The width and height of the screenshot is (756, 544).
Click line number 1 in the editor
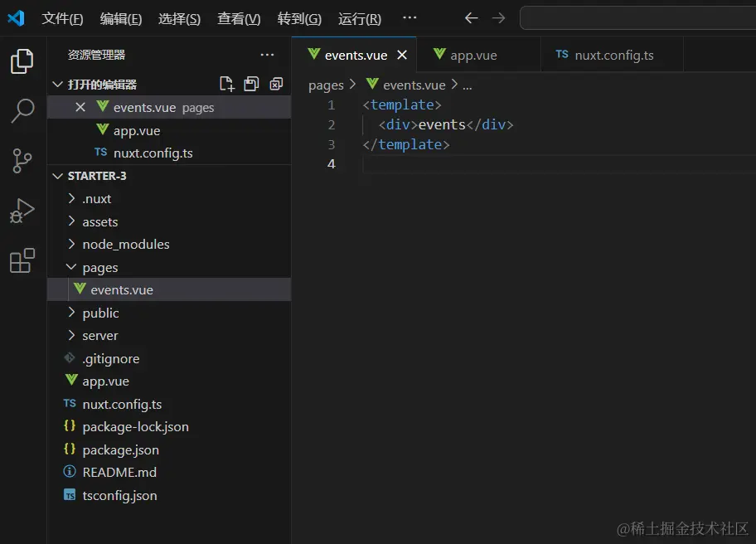(332, 104)
